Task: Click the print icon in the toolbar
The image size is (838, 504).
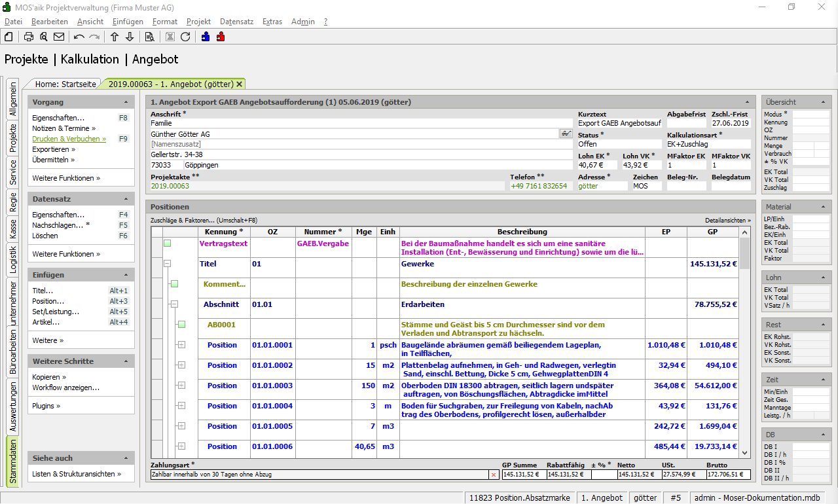Action: [x=29, y=37]
